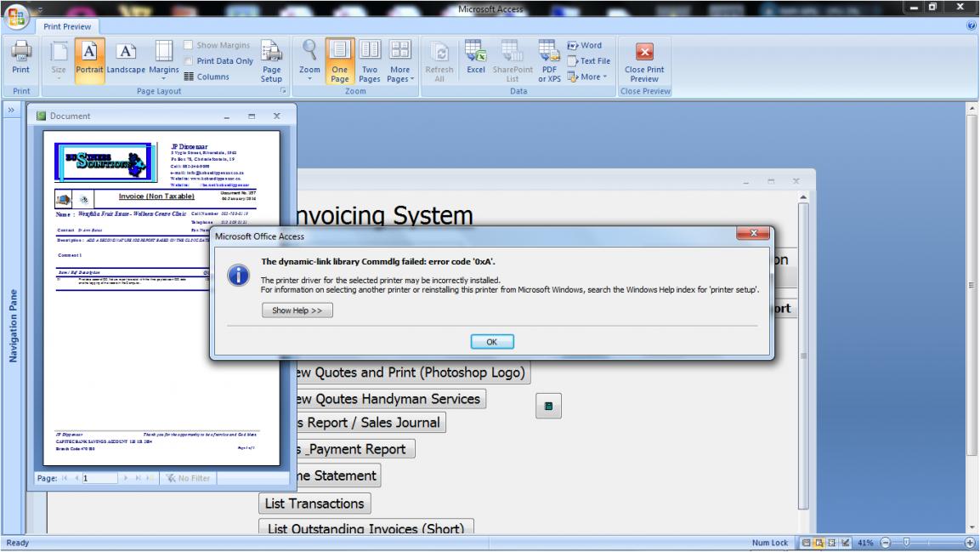
Task: Open the Page Setup dialog
Action: coord(271,60)
